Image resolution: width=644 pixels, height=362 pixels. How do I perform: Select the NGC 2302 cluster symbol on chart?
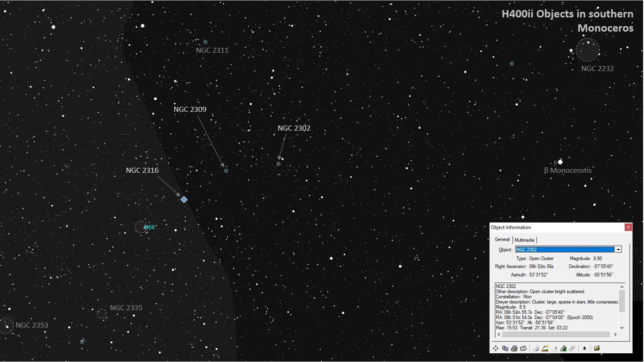click(278, 164)
